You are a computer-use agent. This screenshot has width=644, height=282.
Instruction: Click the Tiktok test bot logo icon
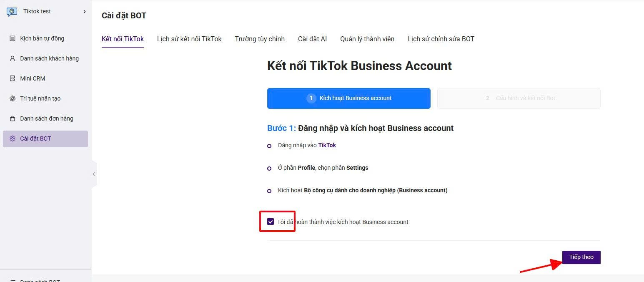[x=12, y=12]
